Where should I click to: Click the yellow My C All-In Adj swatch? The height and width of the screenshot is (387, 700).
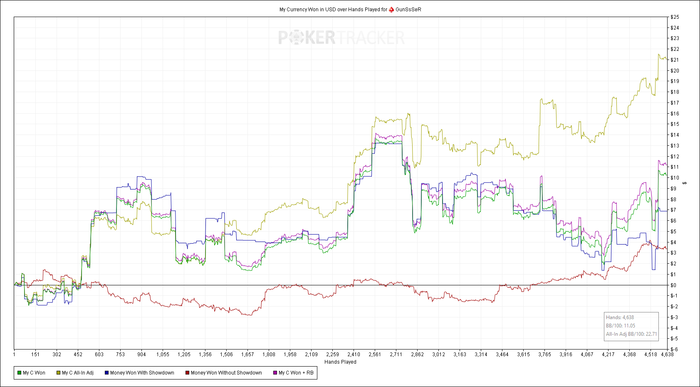point(58,373)
